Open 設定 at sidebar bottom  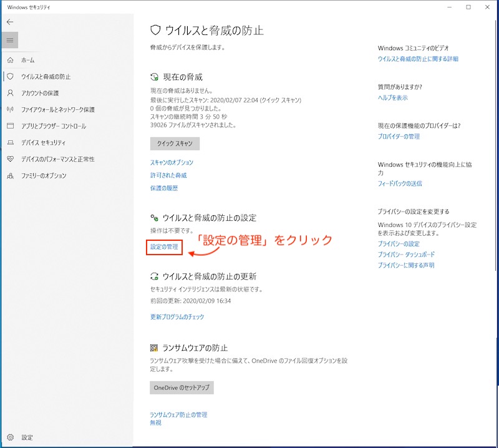pos(27,437)
